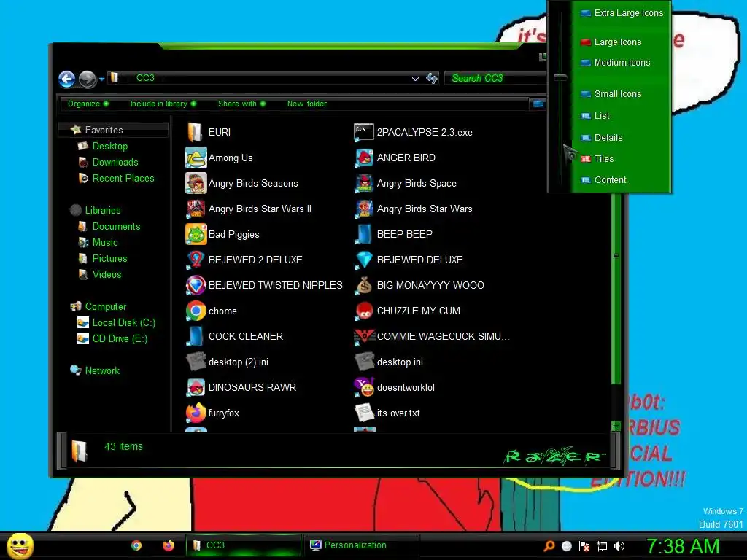Click the Change your view button
Viewport: 747px width, 560px height.
point(538,104)
